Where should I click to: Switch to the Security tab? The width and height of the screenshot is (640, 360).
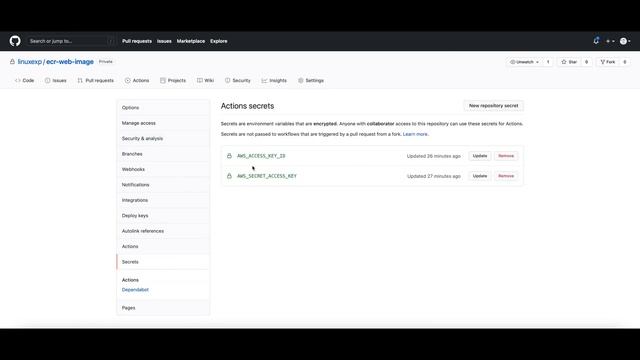(x=238, y=80)
